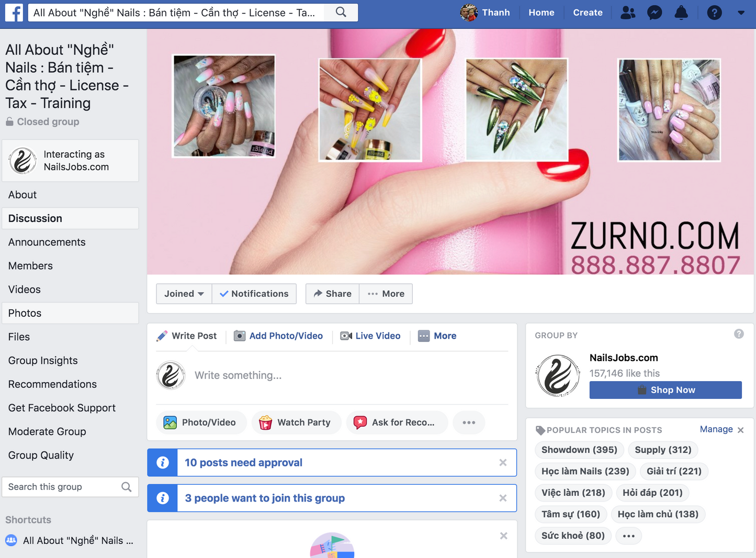Open Moderate Group
756x558 pixels.
coord(70,431)
